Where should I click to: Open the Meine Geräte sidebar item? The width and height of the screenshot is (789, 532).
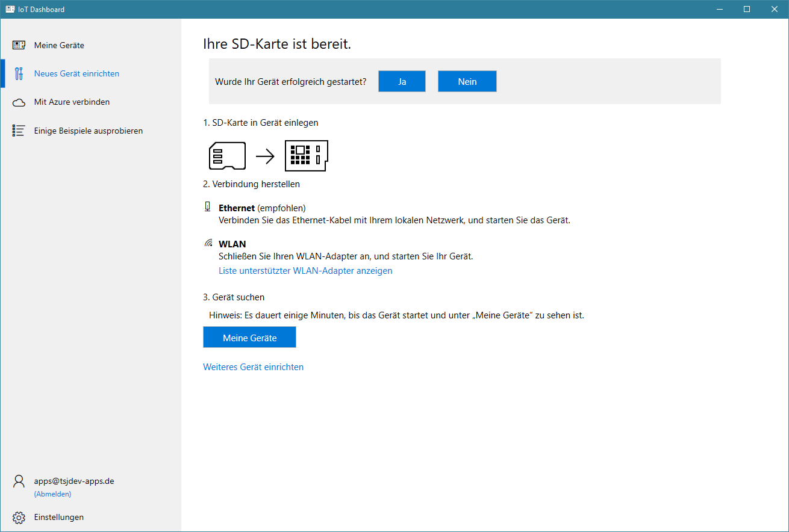click(x=59, y=45)
